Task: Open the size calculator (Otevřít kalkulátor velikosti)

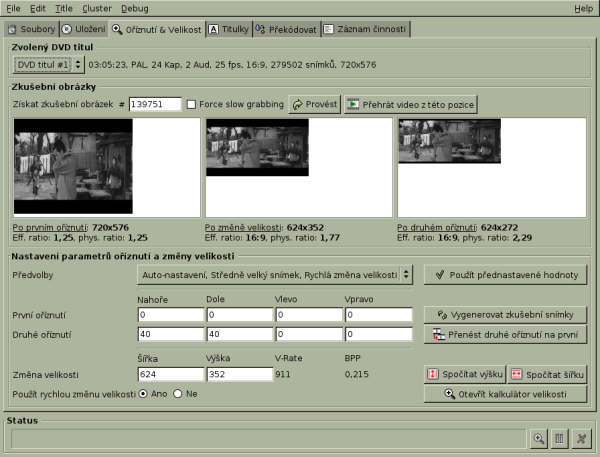Action: click(505, 394)
